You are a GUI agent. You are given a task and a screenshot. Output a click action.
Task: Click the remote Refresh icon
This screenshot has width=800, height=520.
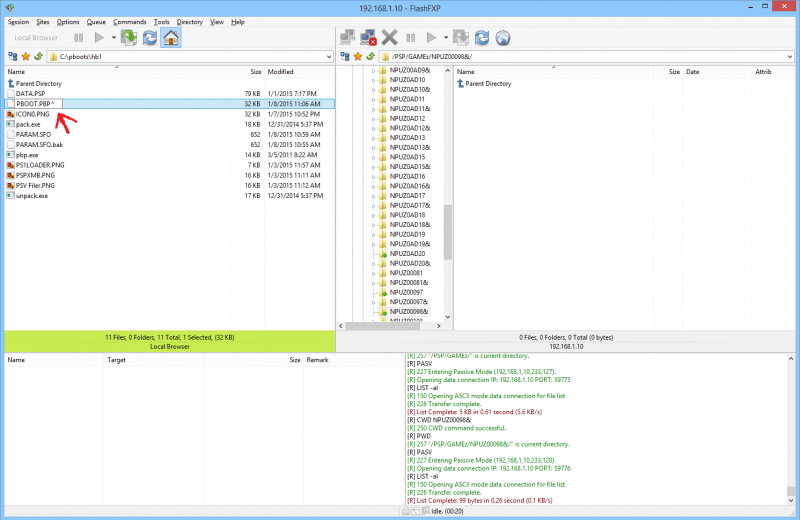[x=482, y=38]
